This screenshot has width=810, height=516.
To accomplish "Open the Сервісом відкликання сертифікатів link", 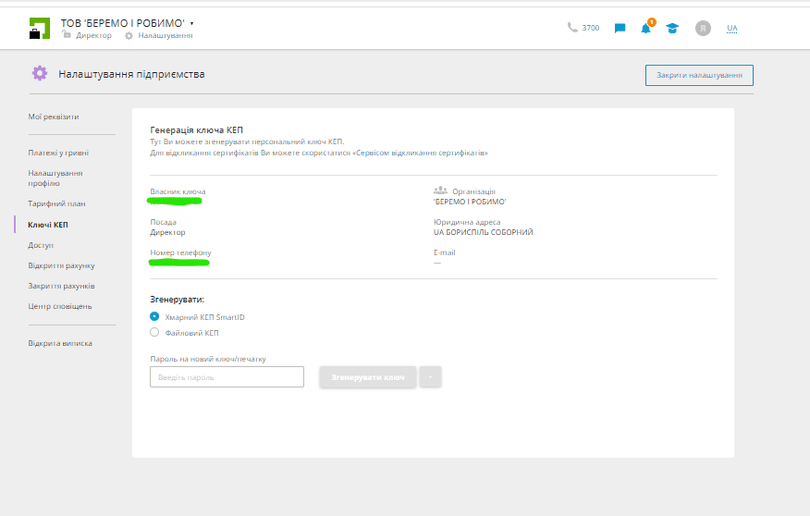I will tap(421, 154).
